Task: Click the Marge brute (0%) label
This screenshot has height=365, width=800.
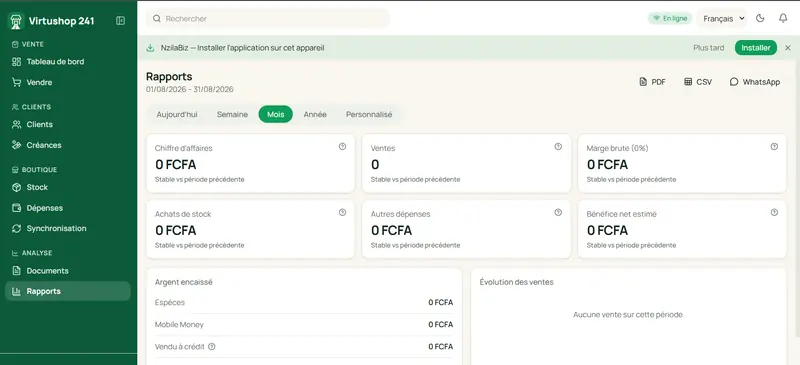Action: click(617, 148)
